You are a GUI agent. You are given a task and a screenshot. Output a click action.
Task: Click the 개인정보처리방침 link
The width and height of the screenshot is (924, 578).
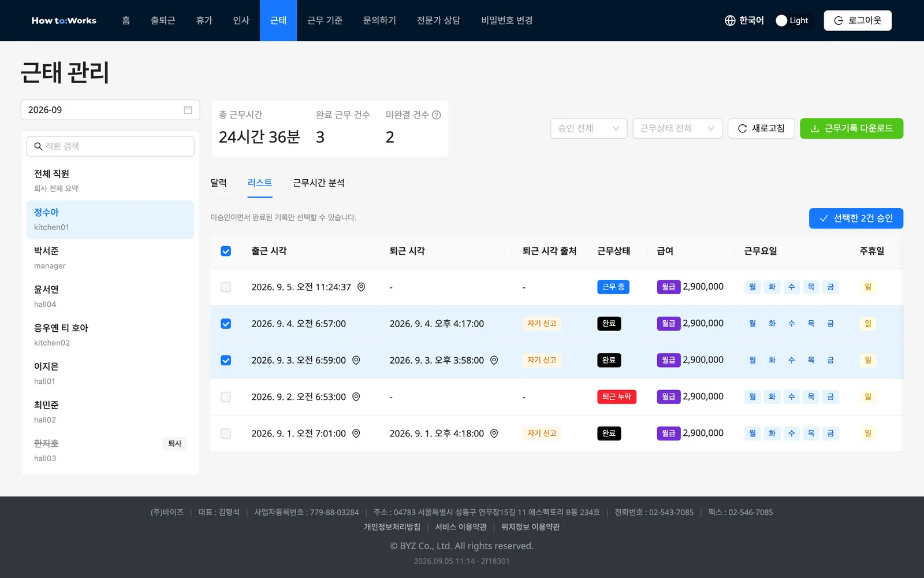[392, 527]
